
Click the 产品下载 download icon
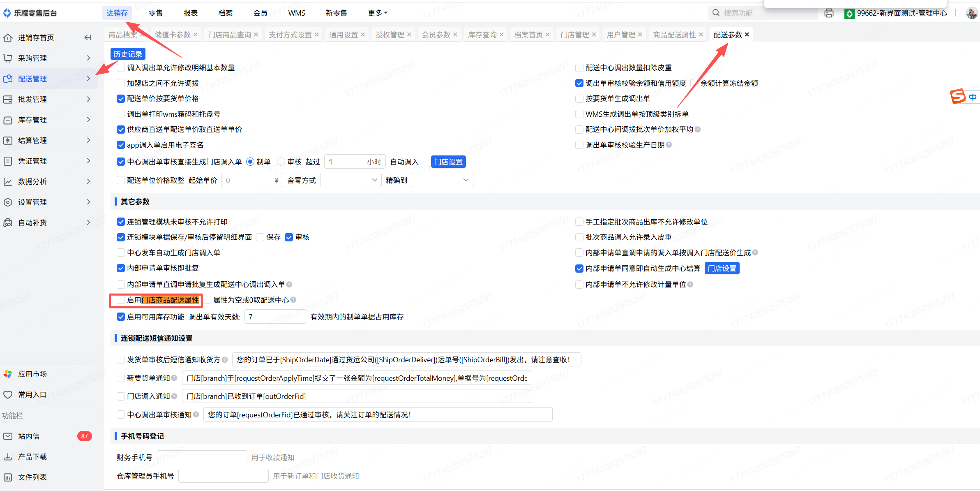8,456
